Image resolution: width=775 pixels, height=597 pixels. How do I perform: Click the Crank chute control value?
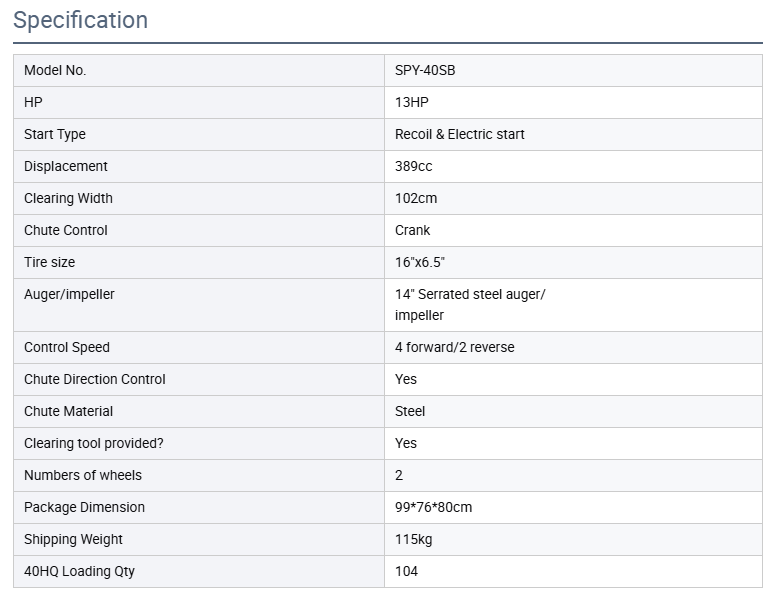(412, 230)
